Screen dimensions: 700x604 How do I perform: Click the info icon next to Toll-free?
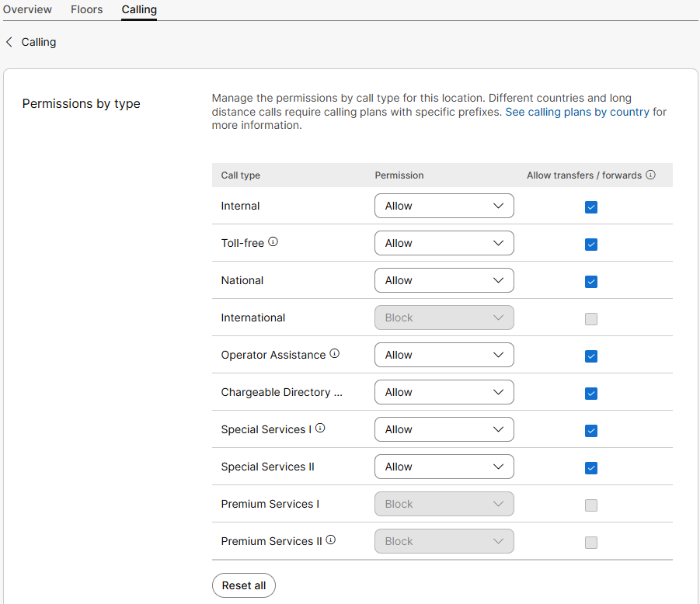pyautogui.click(x=273, y=242)
